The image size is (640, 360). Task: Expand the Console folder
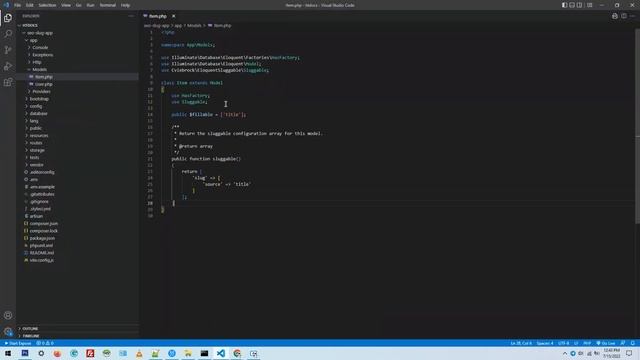click(x=40, y=48)
